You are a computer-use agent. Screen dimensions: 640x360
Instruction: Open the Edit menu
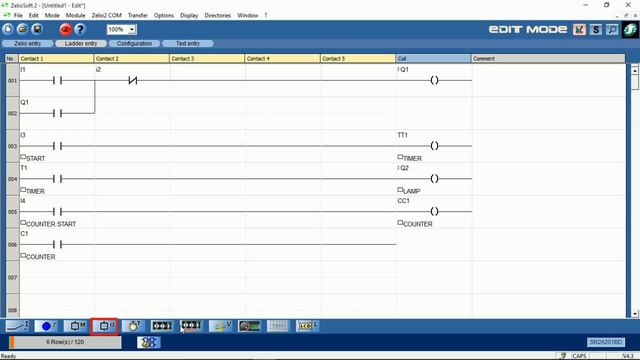click(x=33, y=16)
